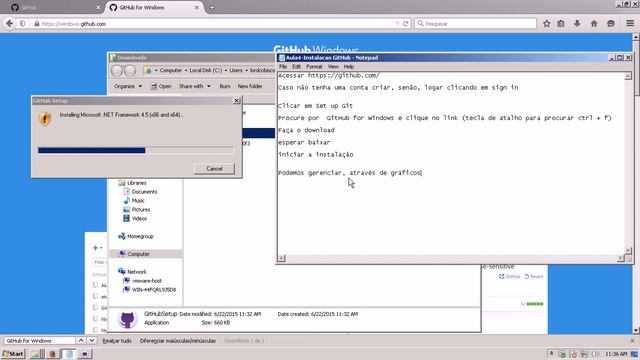Image resolution: width=640 pixels, height=360 pixels.
Task: Click the Notepad taskbar button
Action: coord(69,354)
